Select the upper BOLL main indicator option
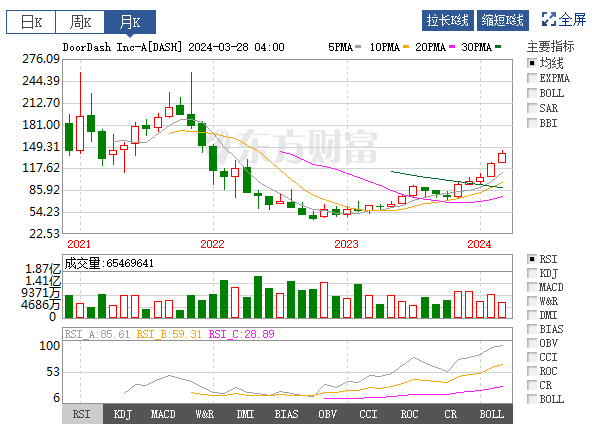Screen dimensions: 592x430 tap(532, 93)
